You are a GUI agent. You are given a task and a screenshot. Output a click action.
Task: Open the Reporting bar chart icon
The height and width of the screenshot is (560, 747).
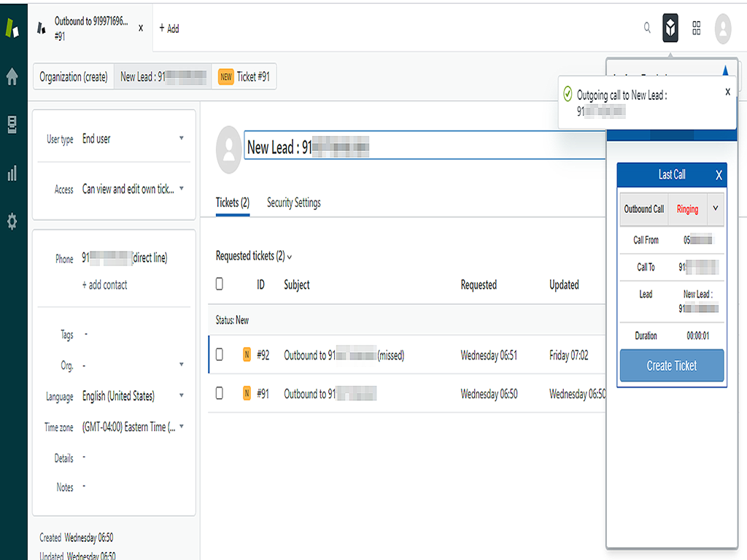(x=12, y=174)
